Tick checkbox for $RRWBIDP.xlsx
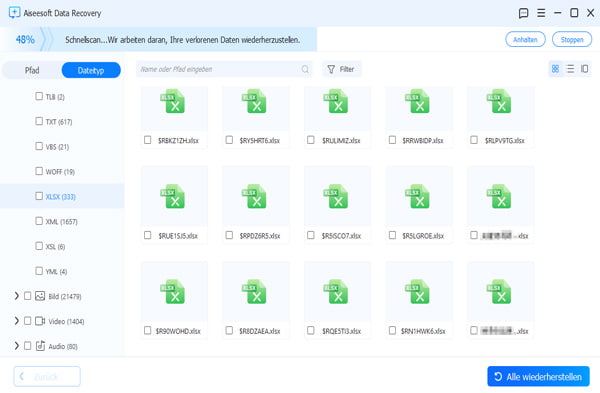This screenshot has height=393, width=600. (x=392, y=140)
